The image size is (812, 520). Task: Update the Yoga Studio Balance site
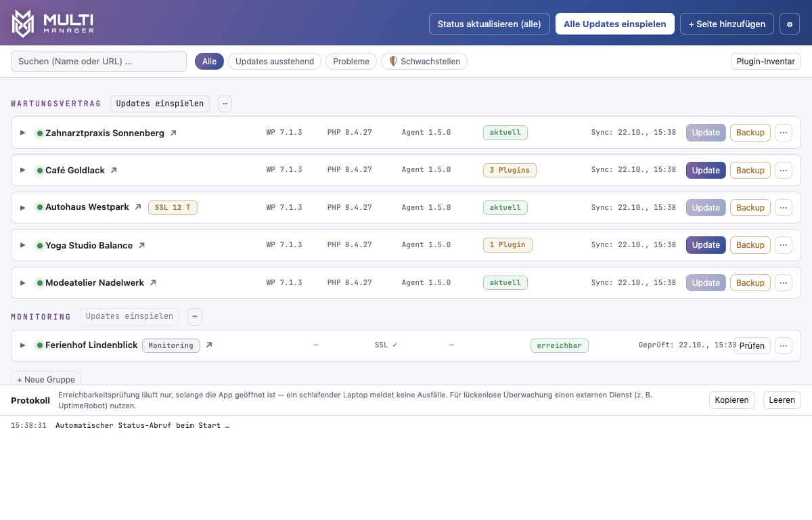pos(706,245)
